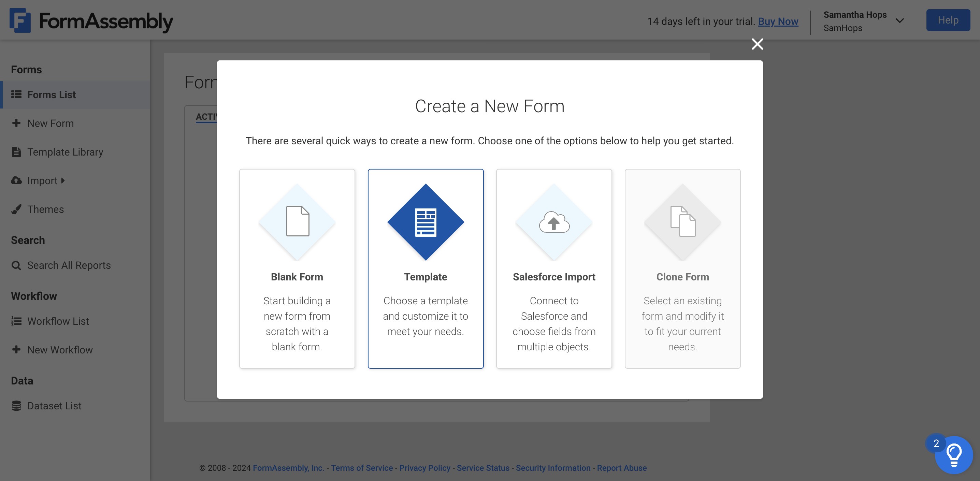Click the FormAssembly logo icon
980x481 pixels.
20,20
